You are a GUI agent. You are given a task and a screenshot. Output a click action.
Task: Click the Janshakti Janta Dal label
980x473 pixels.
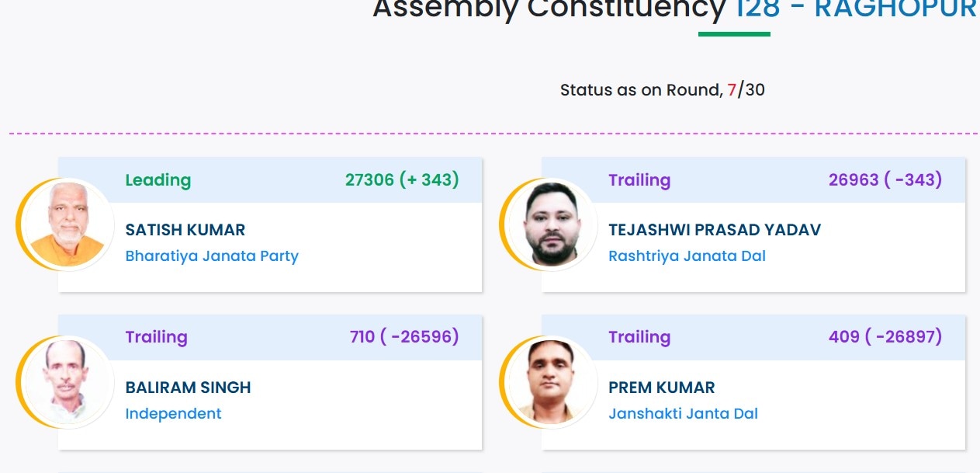[x=683, y=413]
